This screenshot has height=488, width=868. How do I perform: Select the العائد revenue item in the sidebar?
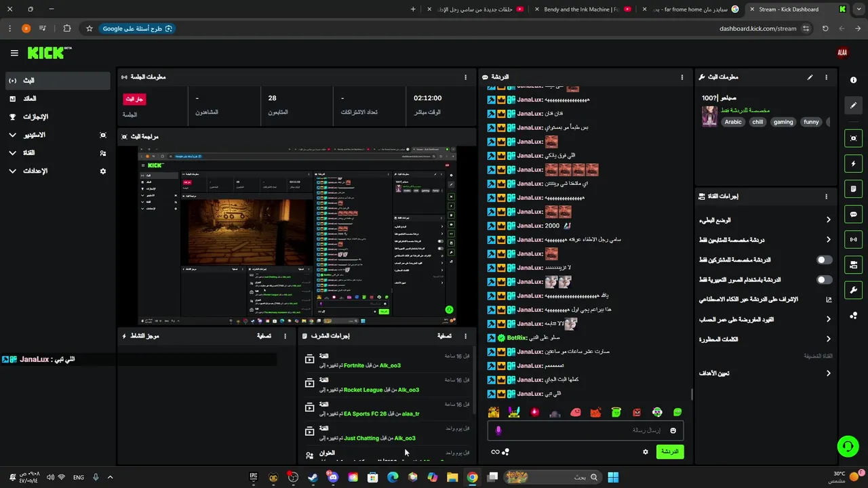click(58, 99)
